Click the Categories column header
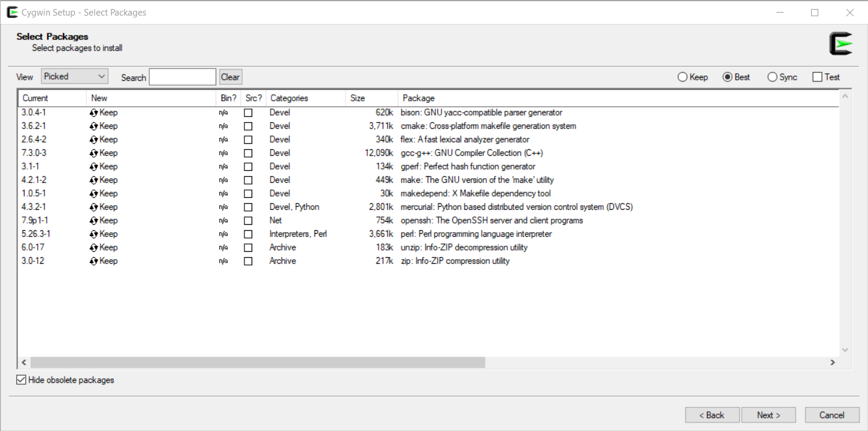868x431 pixels. (x=306, y=98)
